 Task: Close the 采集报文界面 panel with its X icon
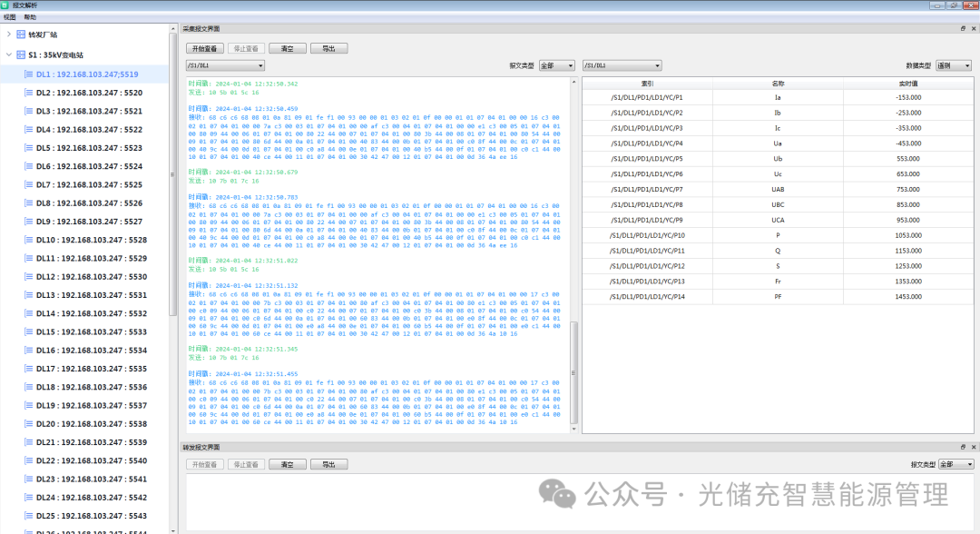point(973,29)
